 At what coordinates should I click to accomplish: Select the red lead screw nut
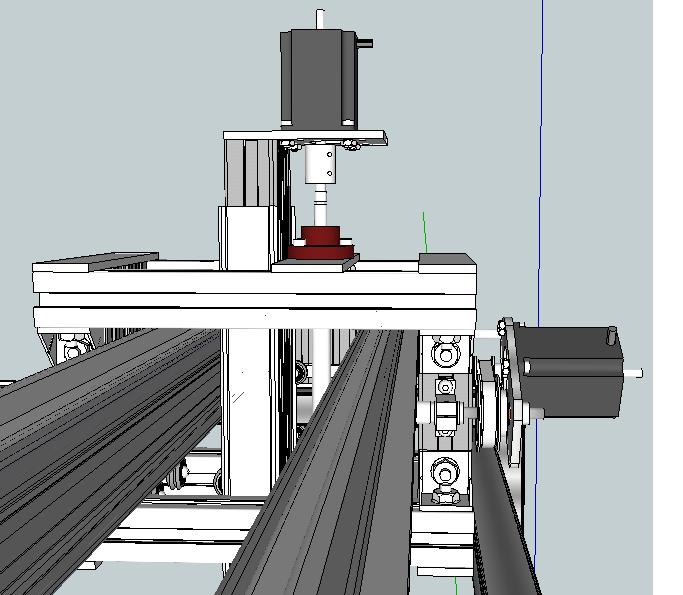(322, 241)
